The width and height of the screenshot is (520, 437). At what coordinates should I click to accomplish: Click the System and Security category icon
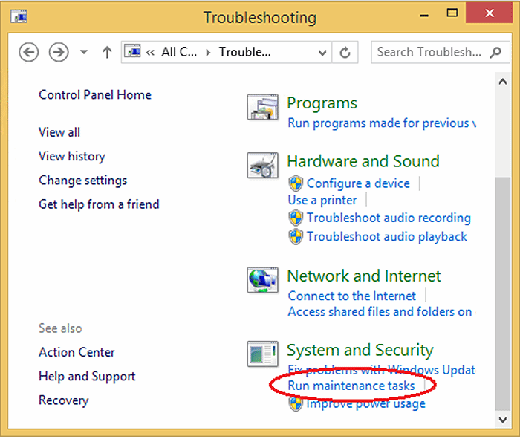[263, 354]
